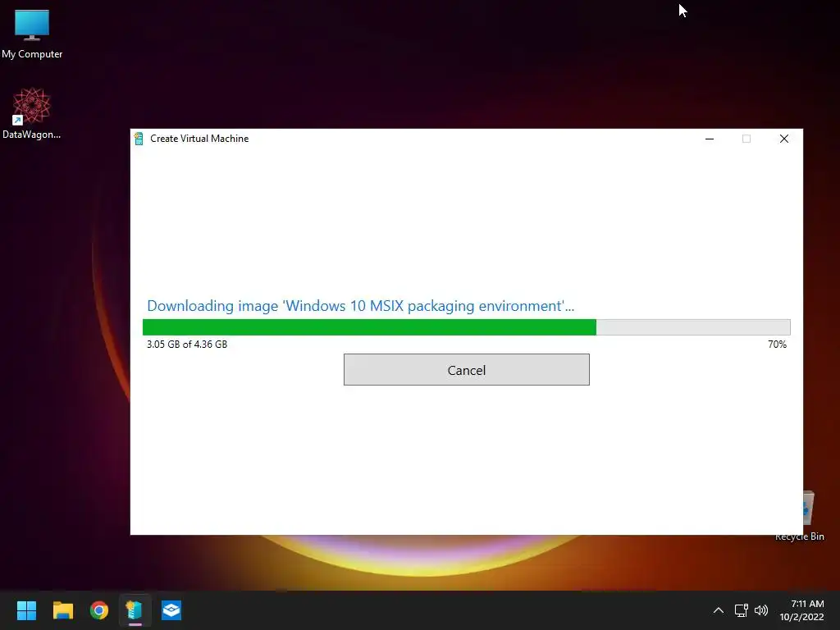Open the Windows Start menu

(26, 610)
